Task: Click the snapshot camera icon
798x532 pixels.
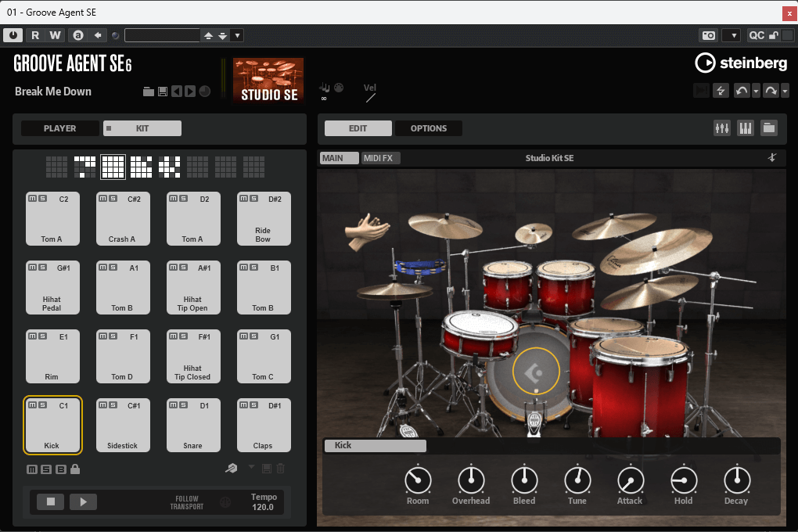Action: (x=708, y=35)
